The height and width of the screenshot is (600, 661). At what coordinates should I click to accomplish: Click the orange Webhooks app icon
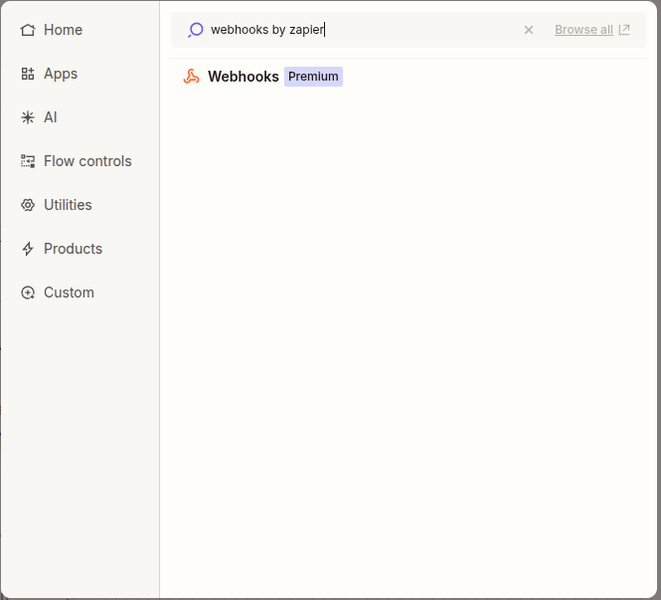coord(191,77)
